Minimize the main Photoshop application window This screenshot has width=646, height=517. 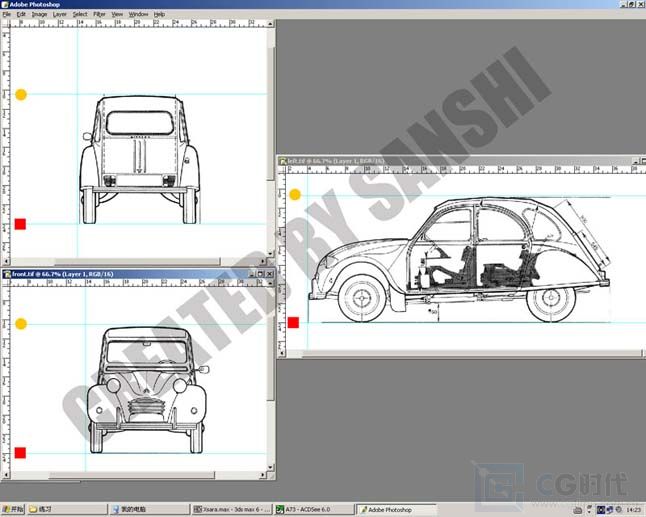[625, 5]
